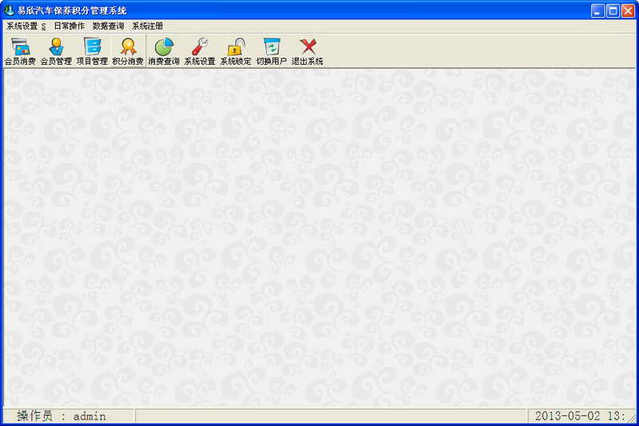Open the 系统注册 menu
The height and width of the screenshot is (426, 639).
147,26
